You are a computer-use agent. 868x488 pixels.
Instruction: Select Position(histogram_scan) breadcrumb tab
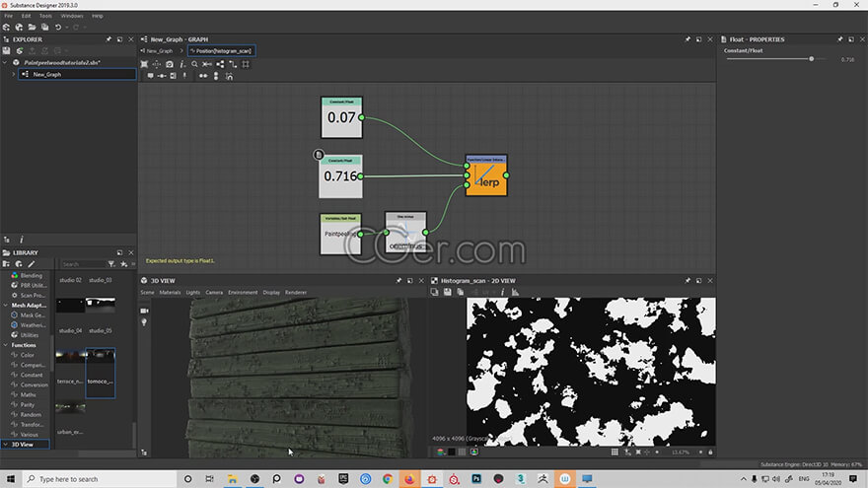tap(221, 51)
